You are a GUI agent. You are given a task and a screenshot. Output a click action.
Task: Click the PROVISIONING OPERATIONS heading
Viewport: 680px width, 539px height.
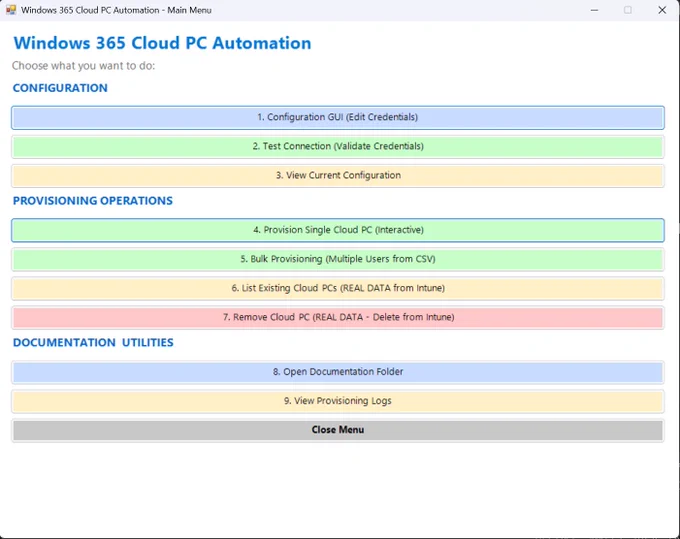(93, 201)
